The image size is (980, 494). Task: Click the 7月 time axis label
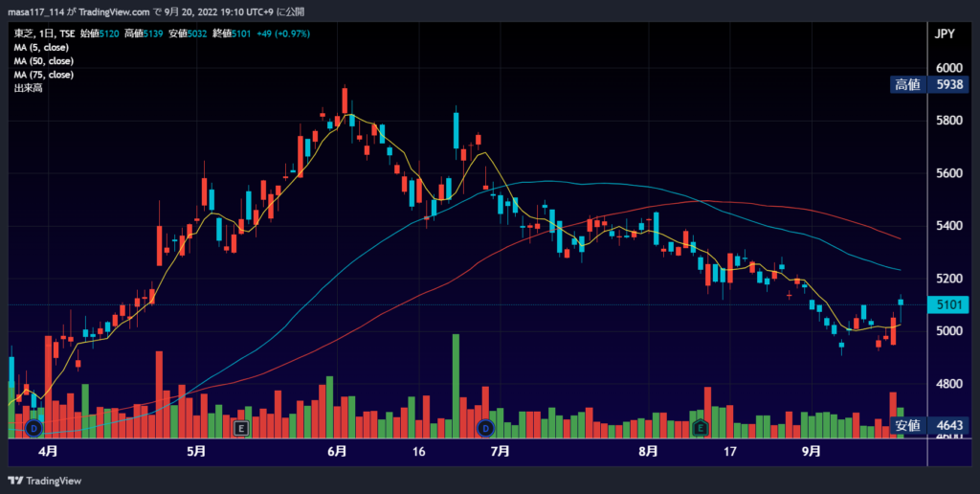[500, 451]
